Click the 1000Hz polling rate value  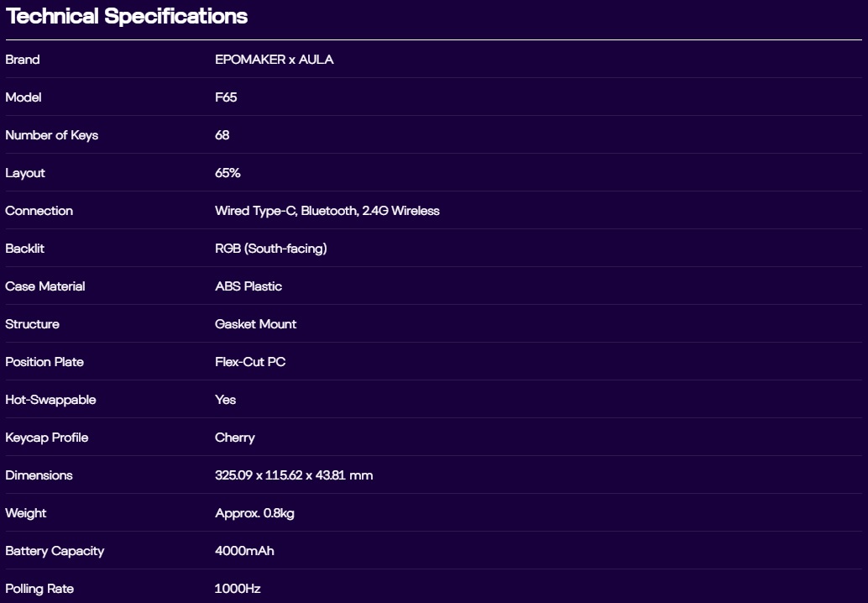click(238, 589)
